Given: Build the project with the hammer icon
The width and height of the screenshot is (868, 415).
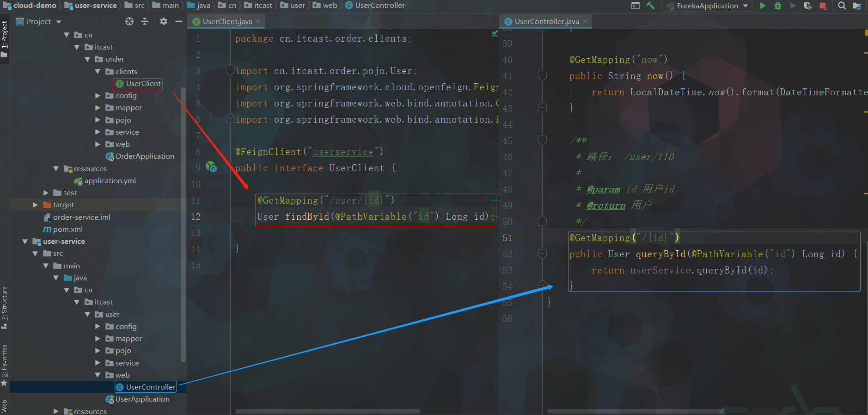Looking at the screenshot, I should click(x=651, y=6).
